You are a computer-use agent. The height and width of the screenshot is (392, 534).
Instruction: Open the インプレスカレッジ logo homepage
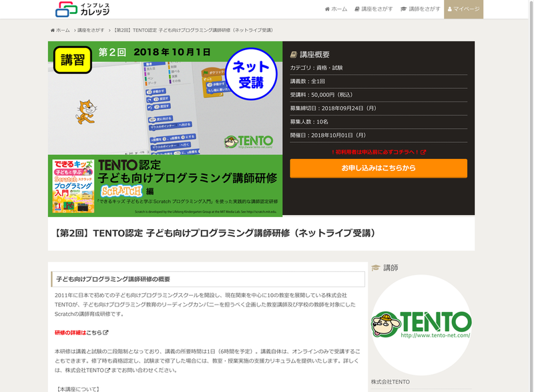click(x=82, y=9)
